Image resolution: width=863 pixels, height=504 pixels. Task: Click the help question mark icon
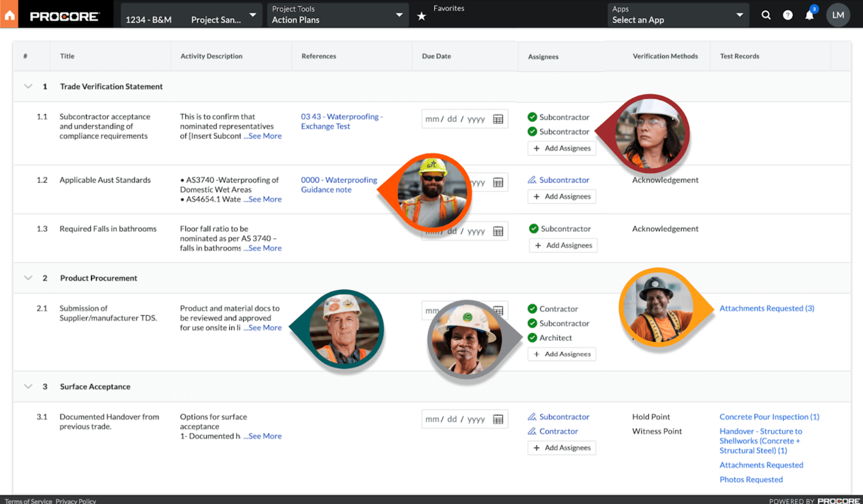point(788,15)
